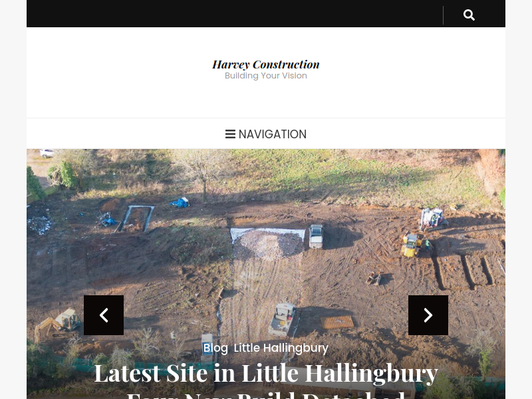532x399 pixels.
Task: Advance to the next slide arrow
Action: (x=428, y=315)
